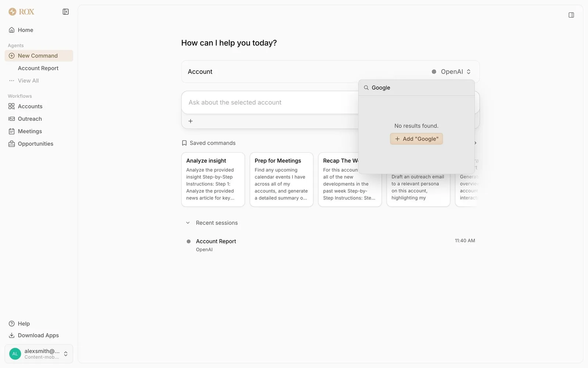Viewport: 588px width, 368px height.
Task: Click the OpenAI logo in account selector
Action: pyautogui.click(x=434, y=72)
